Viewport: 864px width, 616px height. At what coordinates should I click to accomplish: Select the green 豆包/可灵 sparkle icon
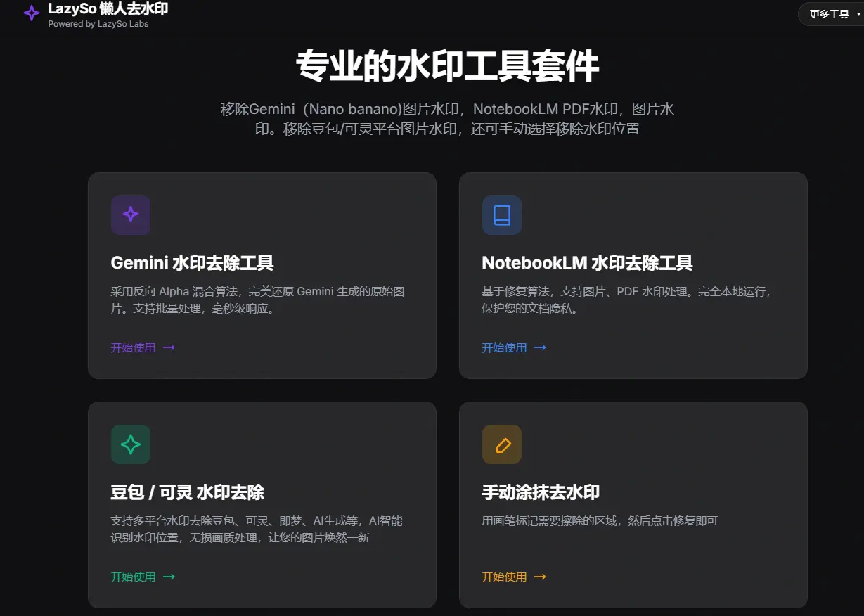click(x=131, y=444)
